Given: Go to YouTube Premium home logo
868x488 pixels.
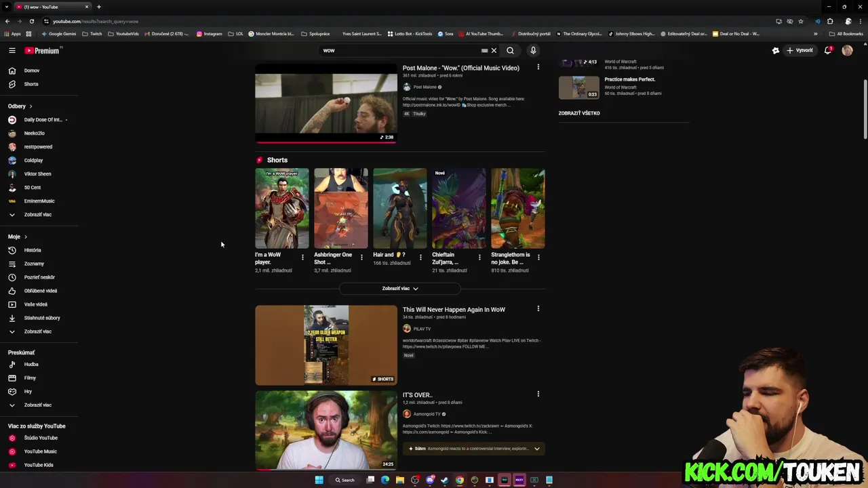Looking at the screenshot, I should click(x=43, y=51).
